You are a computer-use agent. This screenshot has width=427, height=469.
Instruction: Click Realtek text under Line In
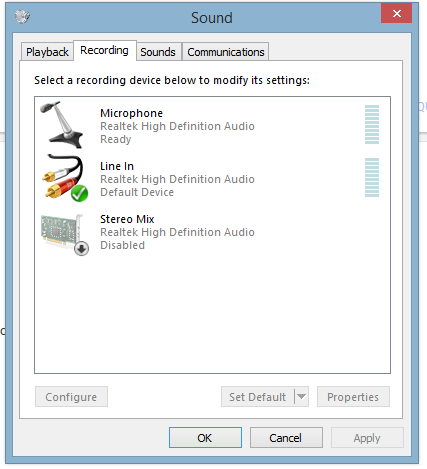177,179
